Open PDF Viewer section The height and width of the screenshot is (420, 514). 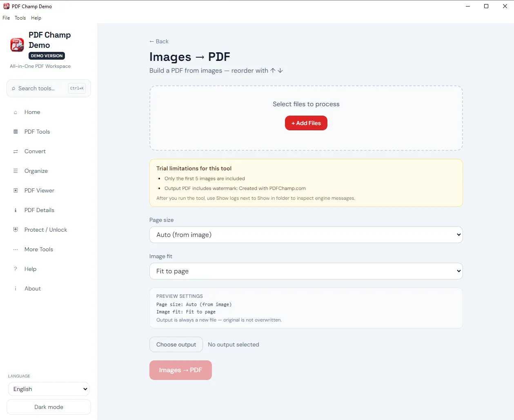[49, 190]
